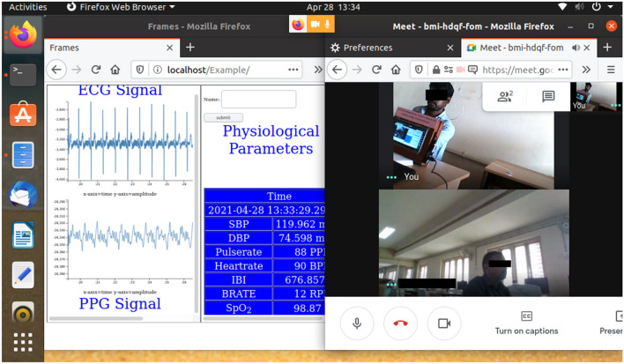Turn off the camera in Meet
The height and width of the screenshot is (364, 624).
tap(444, 323)
